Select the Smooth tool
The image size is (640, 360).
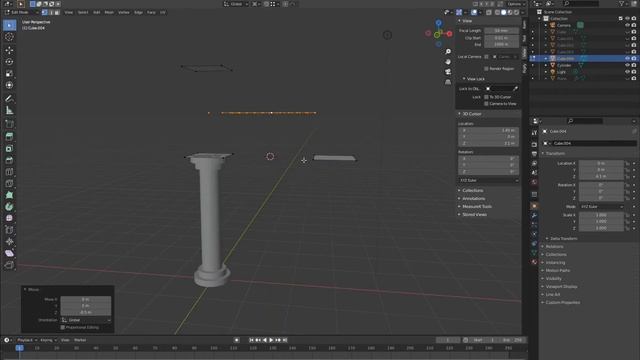click(x=9, y=218)
